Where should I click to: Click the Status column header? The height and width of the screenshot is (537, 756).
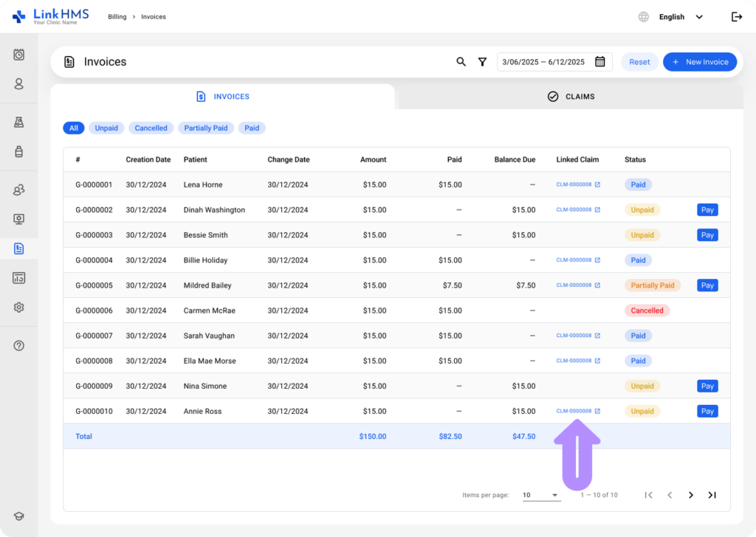tap(635, 159)
